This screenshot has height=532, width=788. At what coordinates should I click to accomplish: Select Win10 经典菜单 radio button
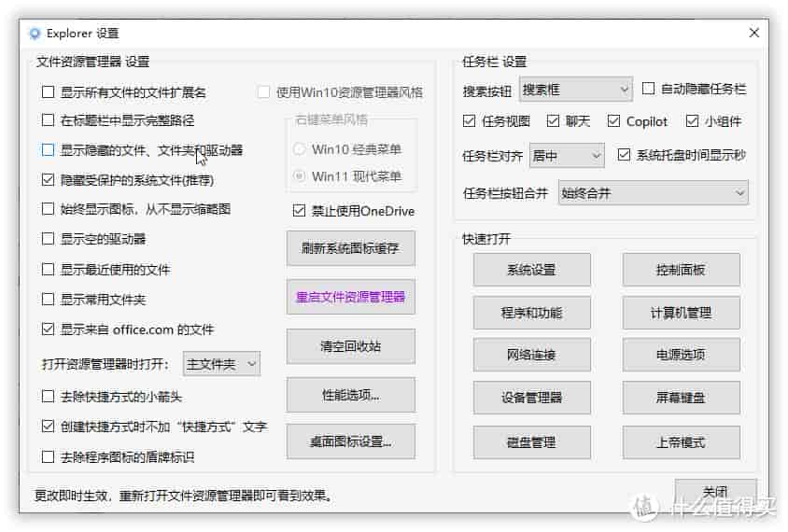(x=299, y=149)
